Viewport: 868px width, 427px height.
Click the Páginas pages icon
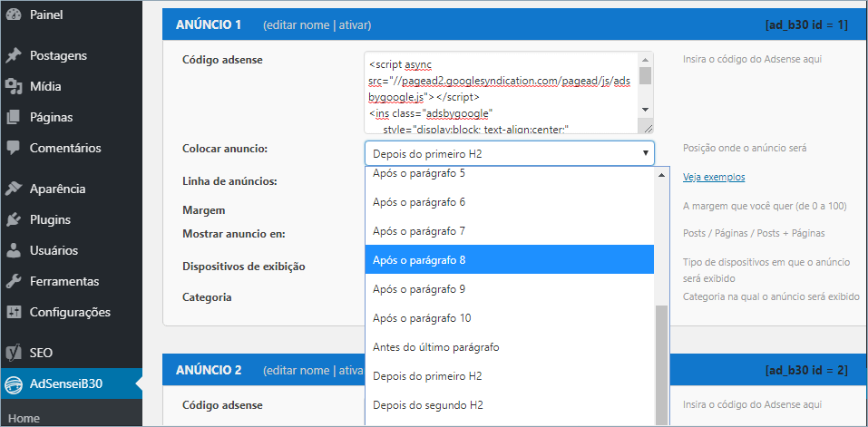click(14, 118)
